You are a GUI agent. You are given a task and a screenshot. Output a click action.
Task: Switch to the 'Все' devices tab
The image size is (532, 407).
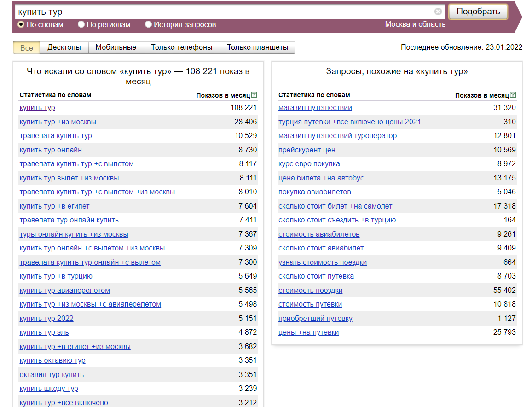point(27,47)
